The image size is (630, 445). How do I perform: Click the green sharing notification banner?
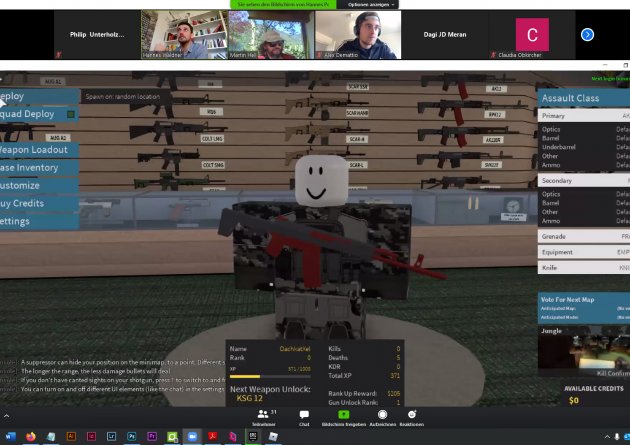coord(283,4)
